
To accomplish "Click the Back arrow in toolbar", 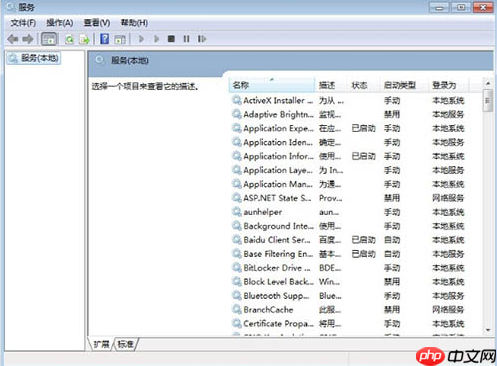I will tap(13, 39).
